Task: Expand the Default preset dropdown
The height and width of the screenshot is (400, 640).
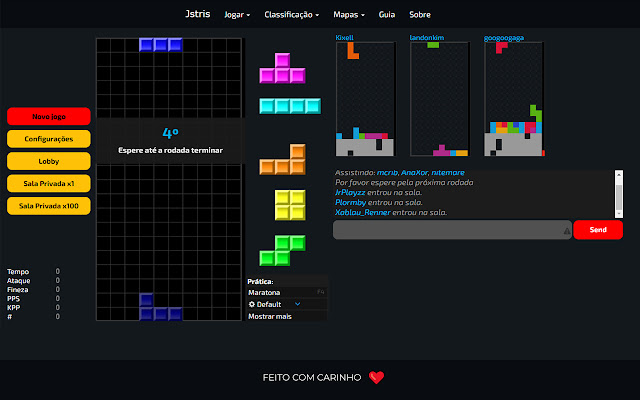Action: 298,304
